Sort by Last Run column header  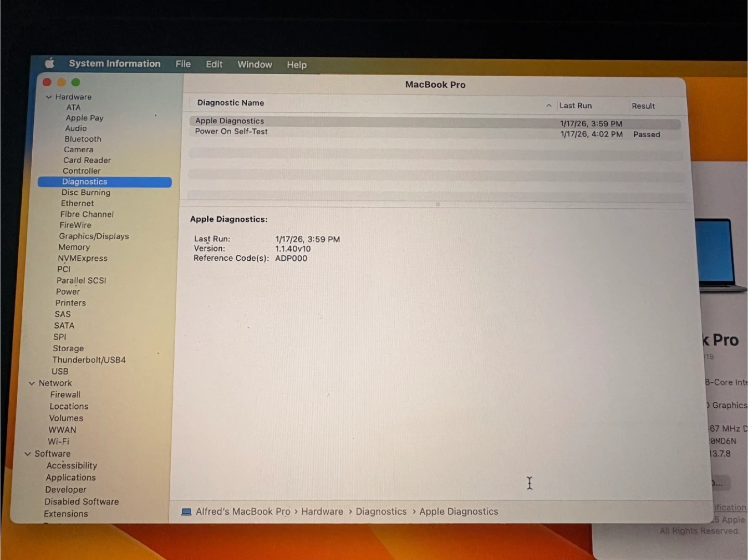click(x=575, y=105)
